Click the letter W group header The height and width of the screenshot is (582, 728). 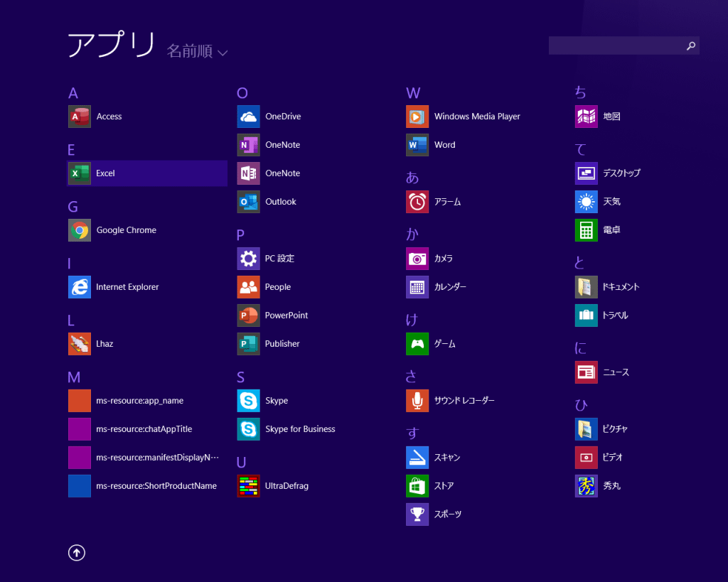pos(413,93)
